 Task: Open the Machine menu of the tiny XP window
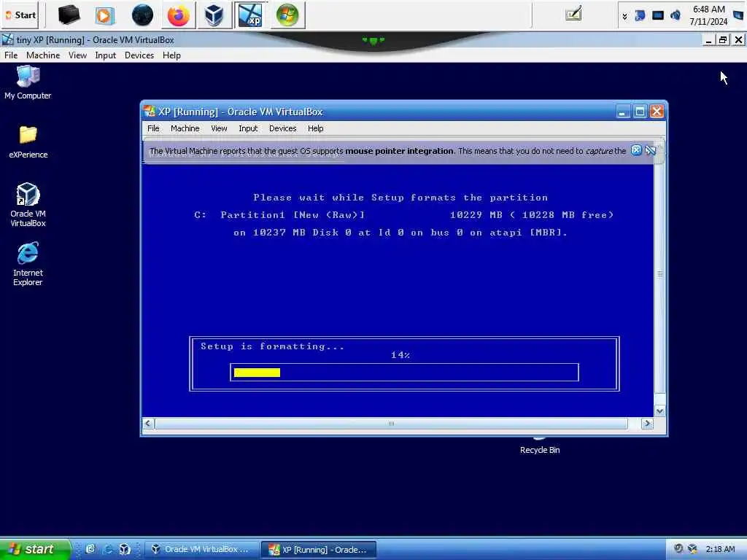pyautogui.click(x=43, y=55)
